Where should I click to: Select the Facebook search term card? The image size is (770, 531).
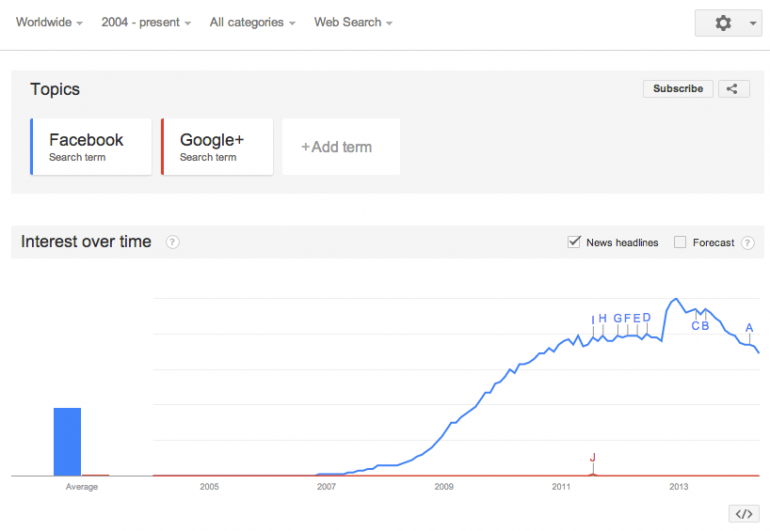tap(91, 146)
